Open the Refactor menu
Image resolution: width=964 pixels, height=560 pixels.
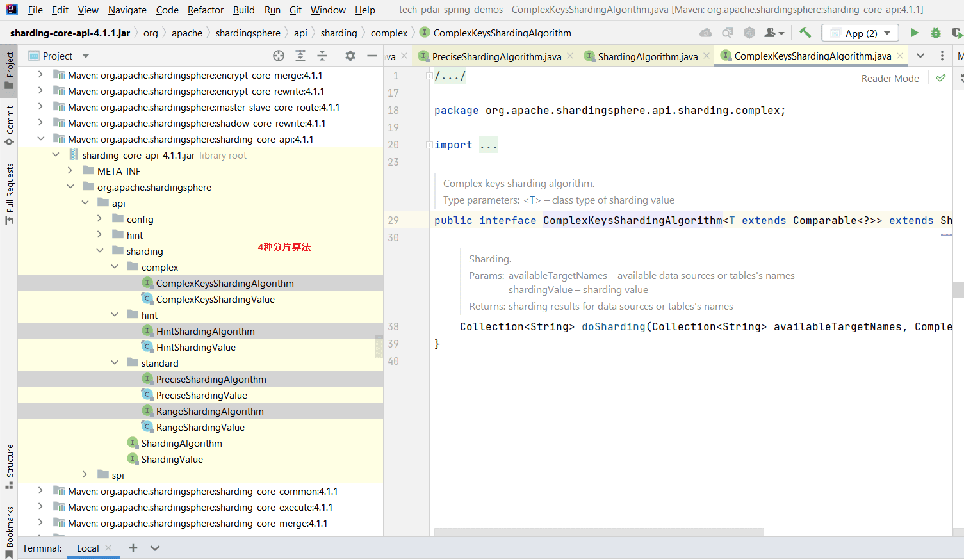205,10
